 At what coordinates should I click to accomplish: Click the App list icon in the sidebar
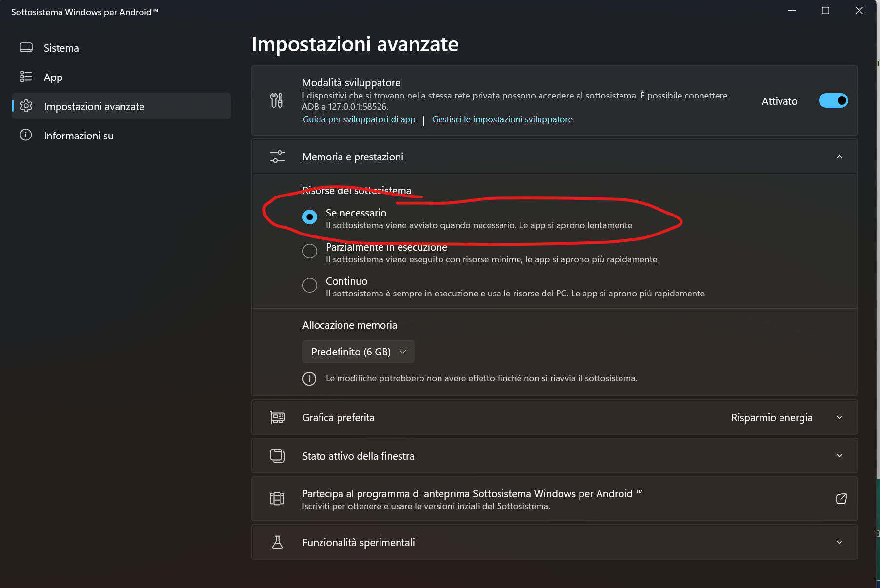(x=26, y=77)
